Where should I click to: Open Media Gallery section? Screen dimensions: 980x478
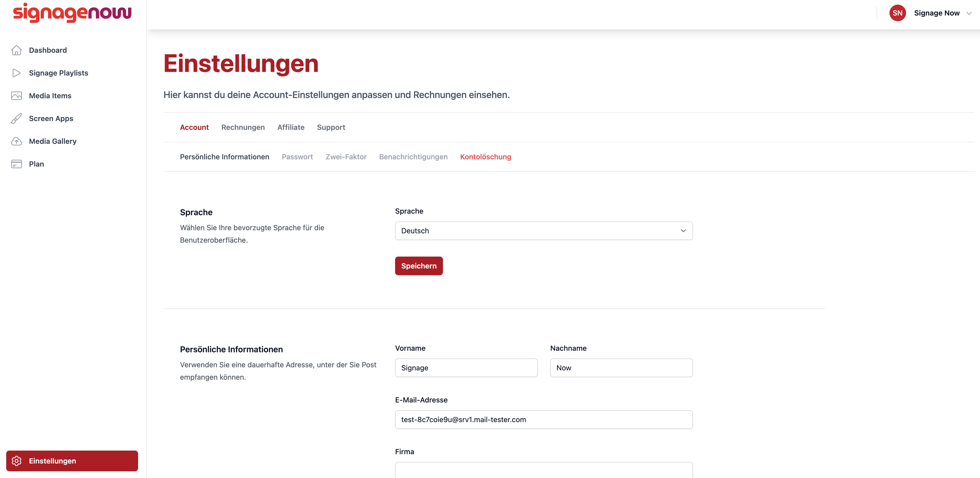(x=52, y=141)
